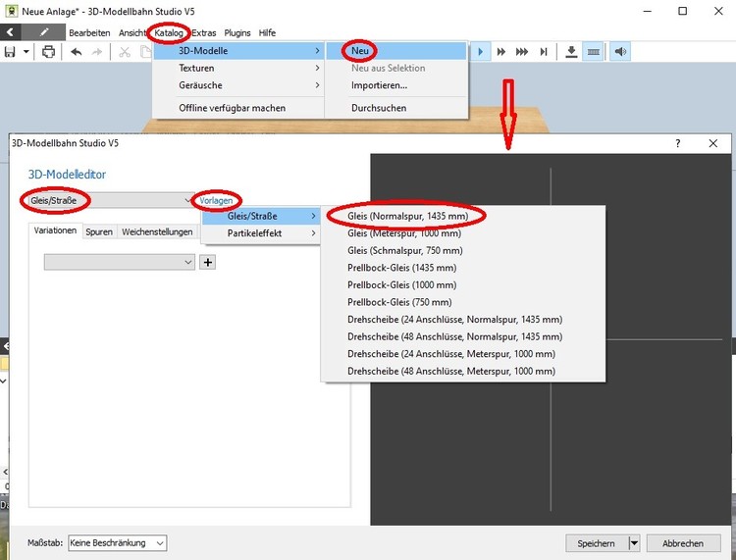Click the undo arrow icon
Image resolution: width=736 pixels, height=560 pixels.
(76, 52)
